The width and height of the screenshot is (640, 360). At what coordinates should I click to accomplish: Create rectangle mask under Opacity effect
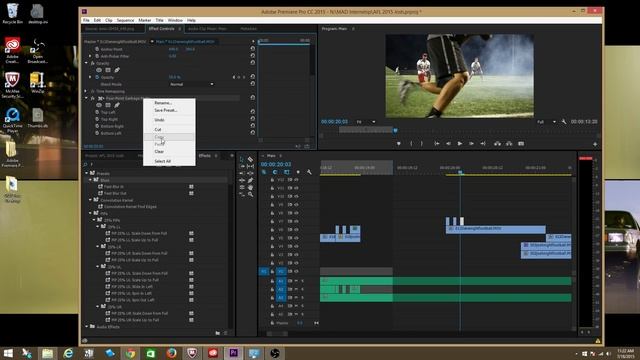108,70
